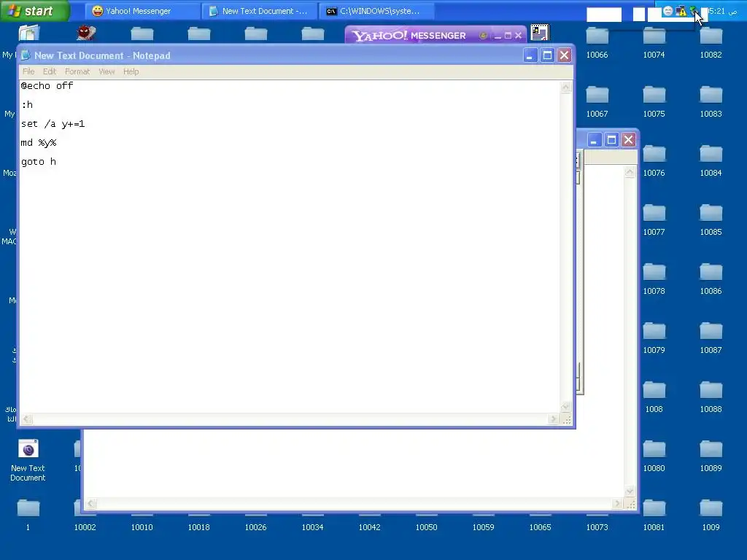Select the newspaper-style icon beside Yahoo Messenger

pyautogui.click(x=540, y=33)
